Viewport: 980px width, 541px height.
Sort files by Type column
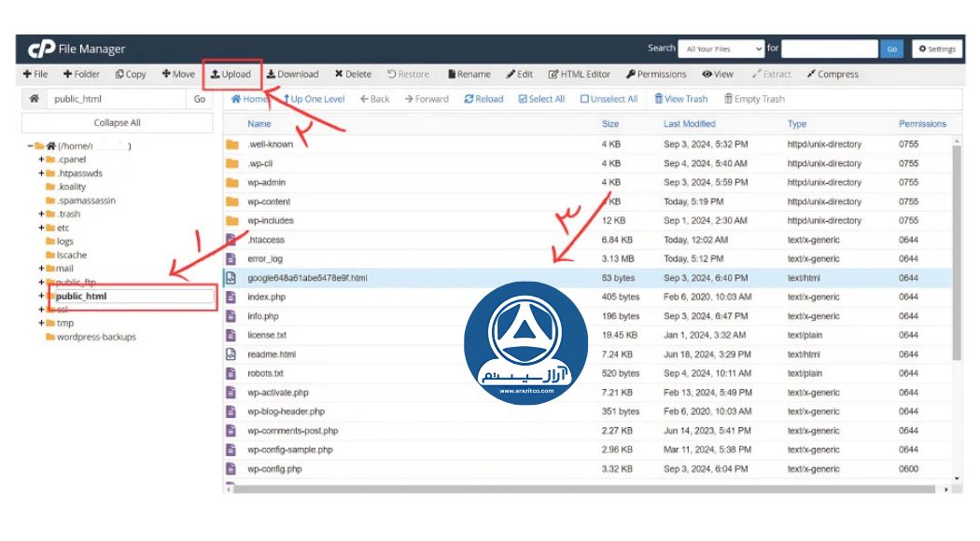(x=797, y=124)
